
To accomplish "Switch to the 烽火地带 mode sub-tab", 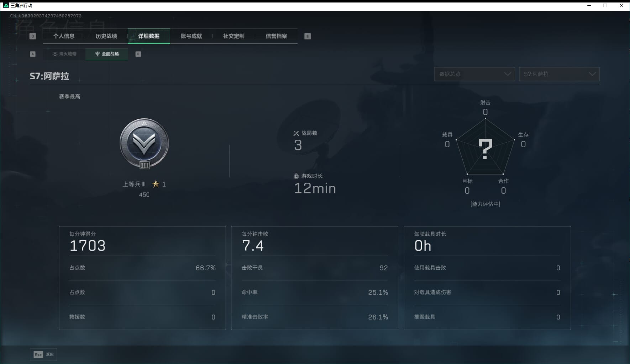I will pyautogui.click(x=64, y=54).
